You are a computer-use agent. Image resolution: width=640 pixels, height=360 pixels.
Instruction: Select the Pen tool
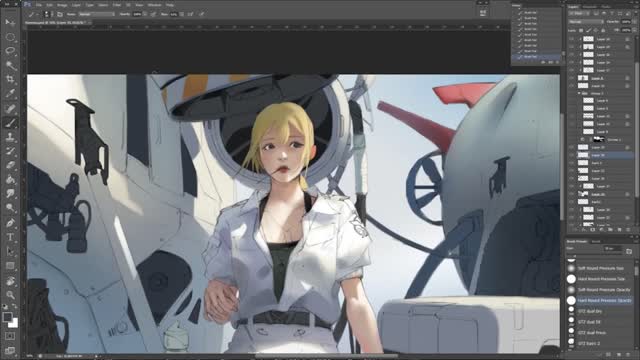10,222
